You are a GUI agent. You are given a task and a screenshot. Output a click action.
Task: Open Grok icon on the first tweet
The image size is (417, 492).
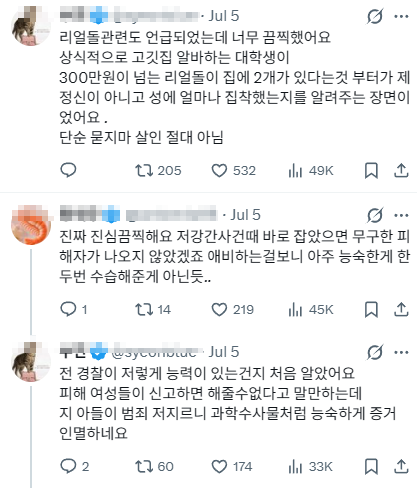pos(375,16)
